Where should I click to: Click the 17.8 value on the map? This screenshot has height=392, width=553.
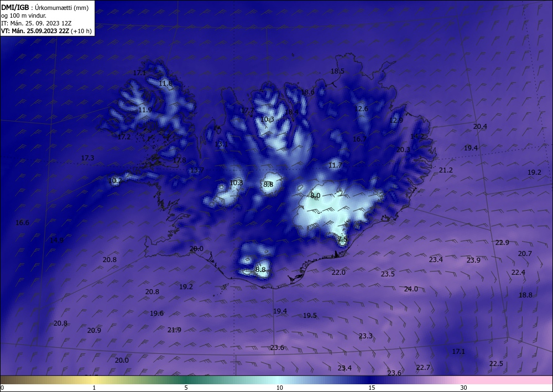tap(179, 160)
